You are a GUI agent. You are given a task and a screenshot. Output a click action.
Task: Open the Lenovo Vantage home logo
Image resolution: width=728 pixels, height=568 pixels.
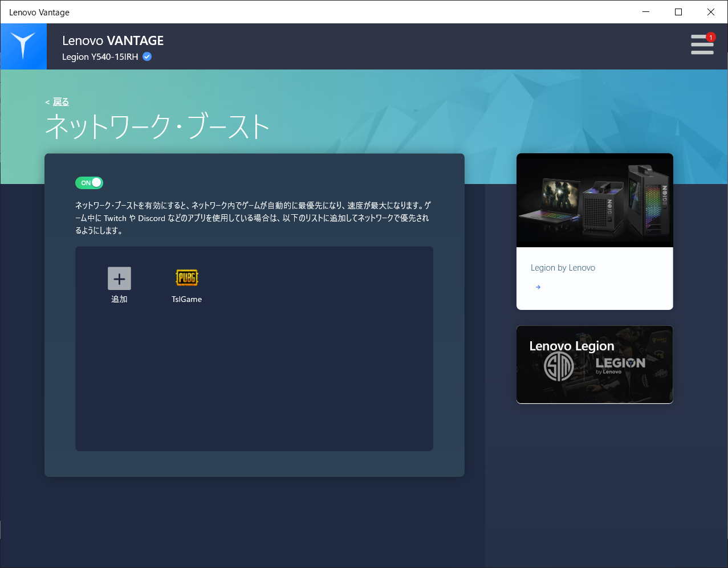(23, 46)
